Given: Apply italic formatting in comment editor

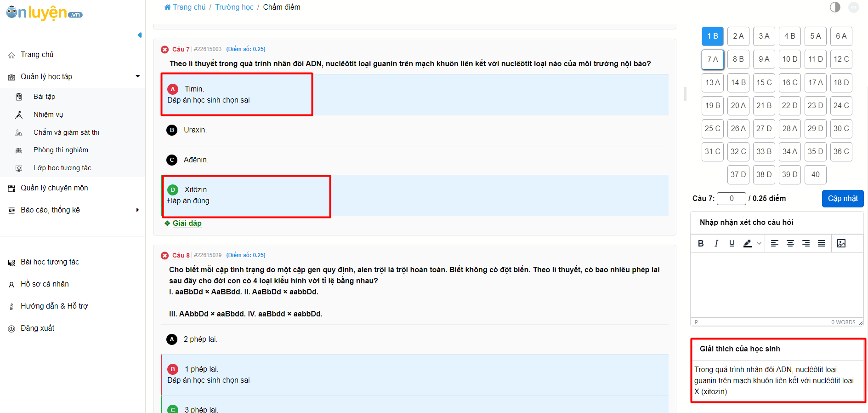Looking at the screenshot, I should pyautogui.click(x=716, y=243).
